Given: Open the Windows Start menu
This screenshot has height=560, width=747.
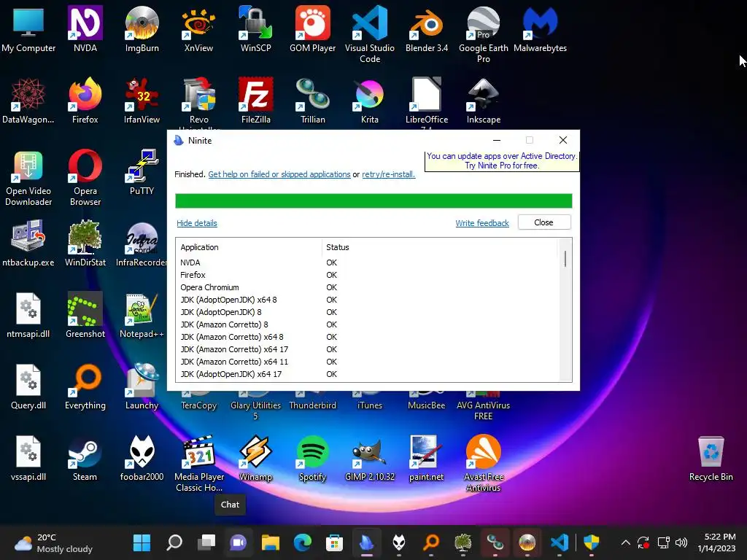Looking at the screenshot, I should (x=142, y=542).
